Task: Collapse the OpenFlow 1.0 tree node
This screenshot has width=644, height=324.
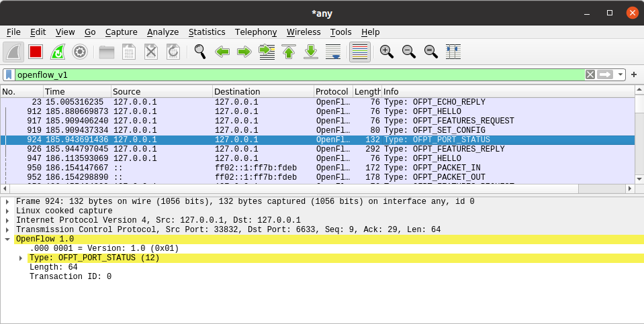Action: [x=7, y=239]
